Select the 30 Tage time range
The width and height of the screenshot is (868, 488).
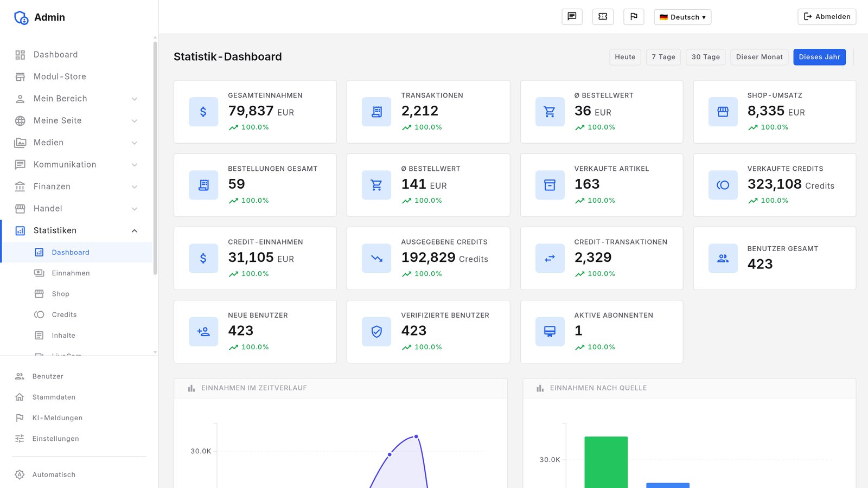coord(706,57)
